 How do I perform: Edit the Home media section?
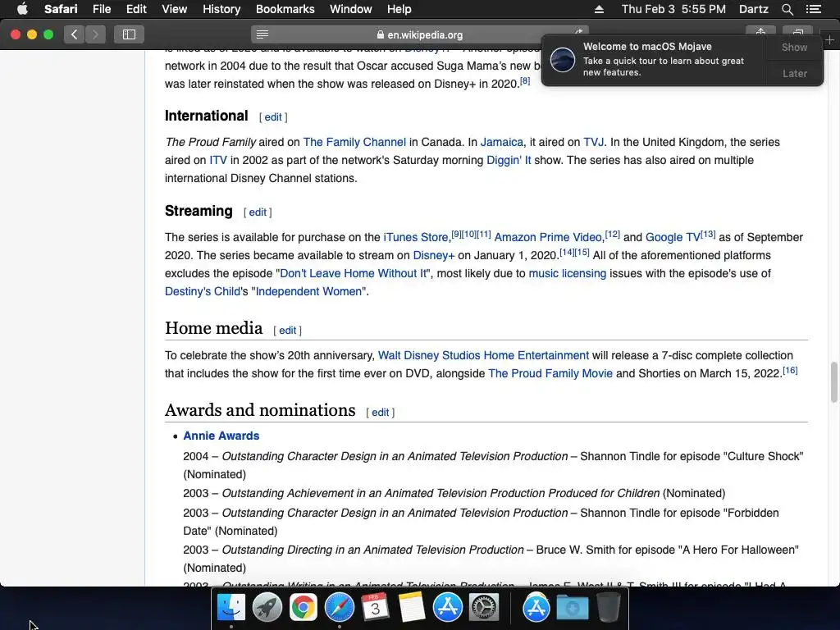tap(287, 331)
